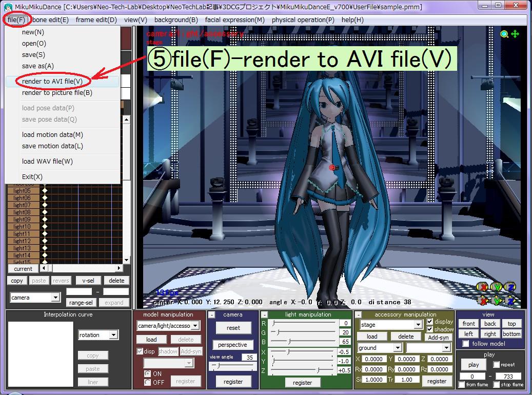532x395 pixels.
Task: Toggle the accessory display checkbox
Action: point(430,321)
